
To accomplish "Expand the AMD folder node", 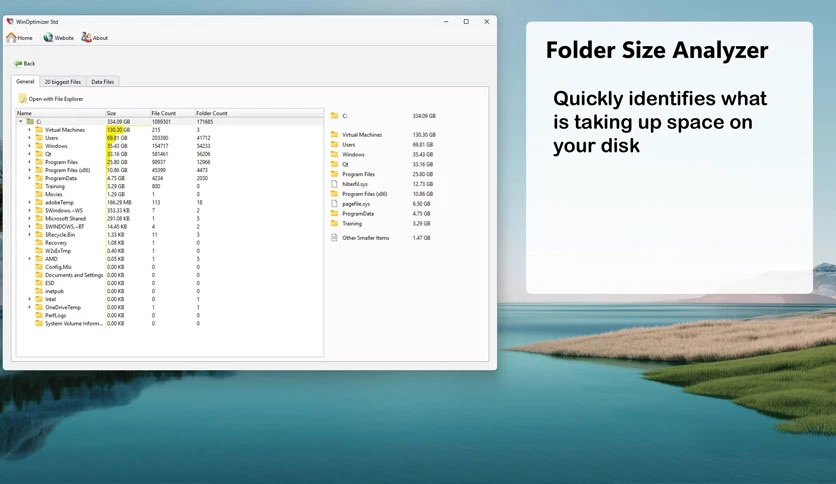I will 29,259.
